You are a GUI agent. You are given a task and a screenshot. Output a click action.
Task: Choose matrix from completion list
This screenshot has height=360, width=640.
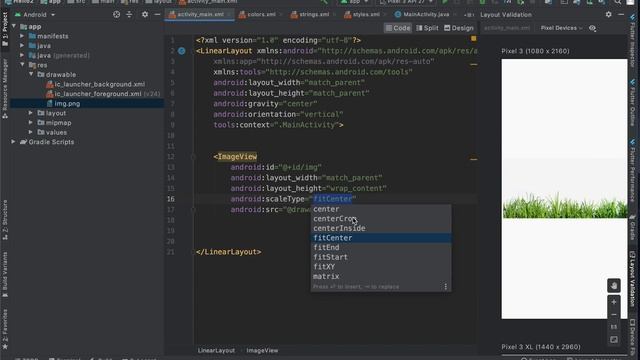point(381,276)
